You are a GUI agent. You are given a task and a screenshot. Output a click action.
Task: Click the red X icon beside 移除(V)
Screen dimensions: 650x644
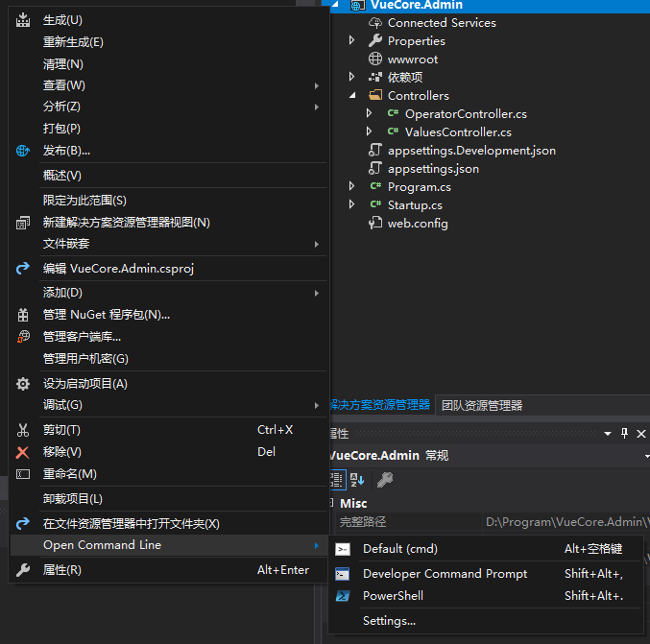23,452
